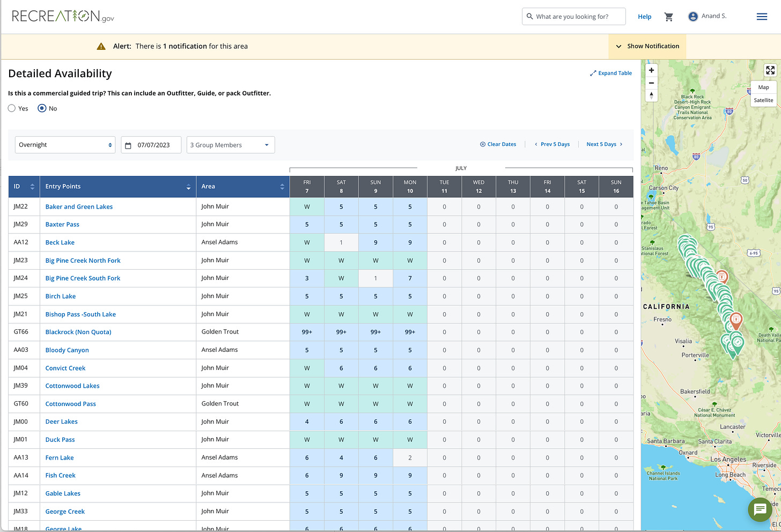781x532 pixels.
Task: Click the Recreation.gov logo
Action: pyautogui.click(x=63, y=17)
